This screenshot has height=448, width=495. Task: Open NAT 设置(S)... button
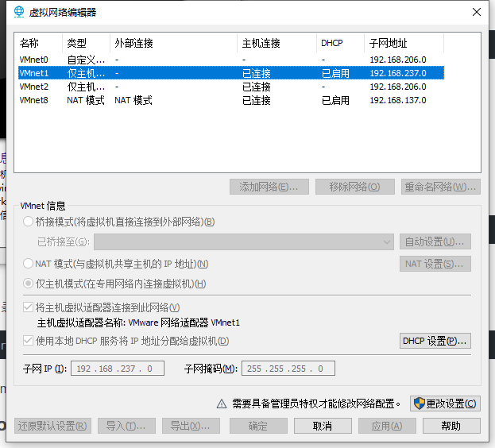tap(435, 264)
